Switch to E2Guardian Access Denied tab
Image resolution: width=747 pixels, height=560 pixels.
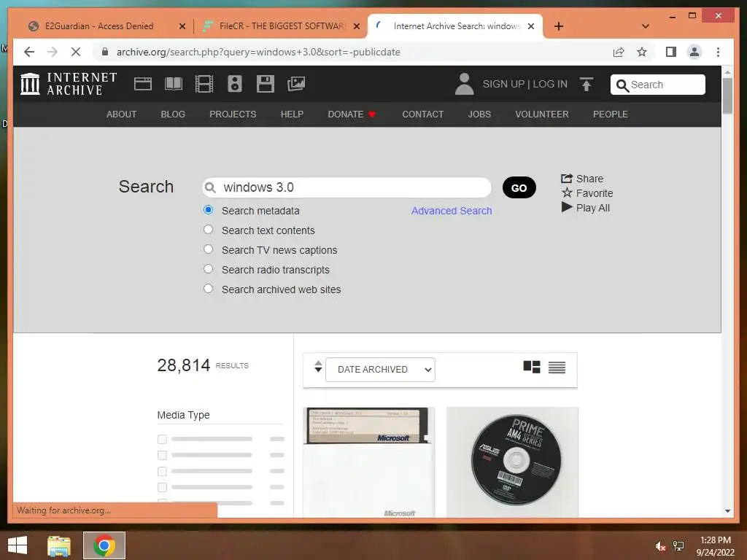[x=99, y=26]
